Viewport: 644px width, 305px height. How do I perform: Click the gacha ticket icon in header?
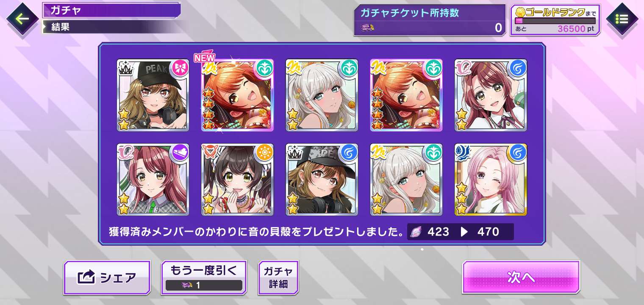367,28
